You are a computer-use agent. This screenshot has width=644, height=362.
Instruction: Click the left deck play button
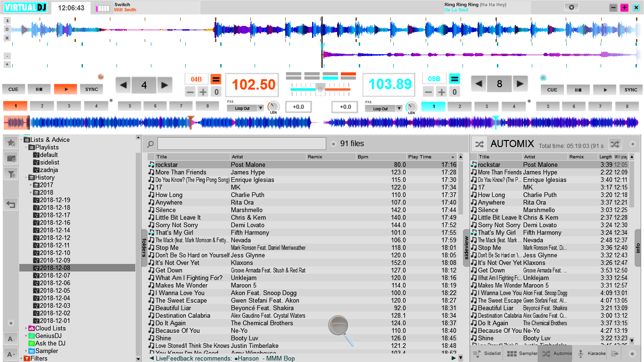click(x=66, y=89)
